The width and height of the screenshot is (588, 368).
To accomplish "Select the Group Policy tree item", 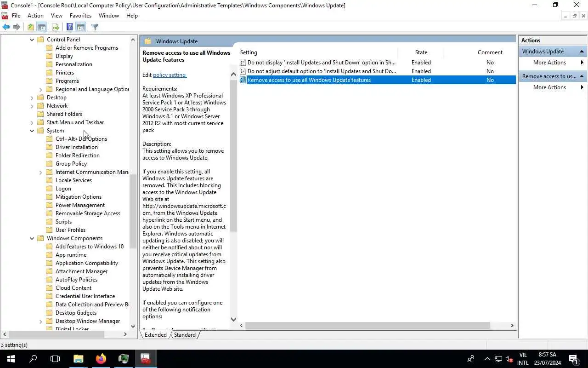I will pyautogui.click(x=71, y=164).
